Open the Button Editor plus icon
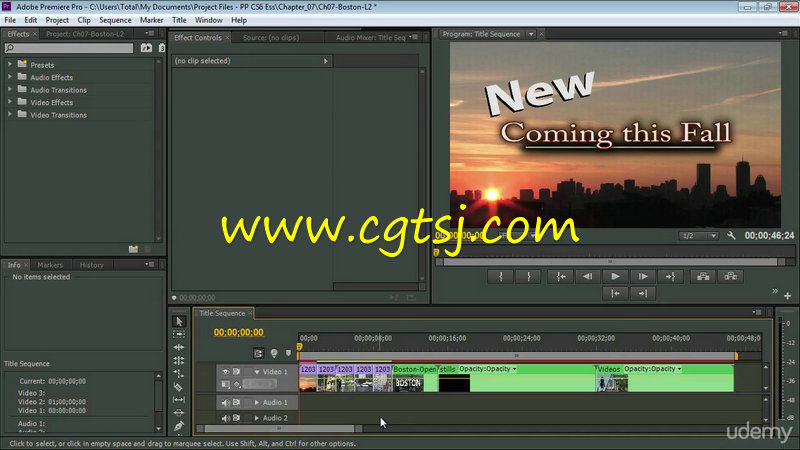 click(787, 296)
